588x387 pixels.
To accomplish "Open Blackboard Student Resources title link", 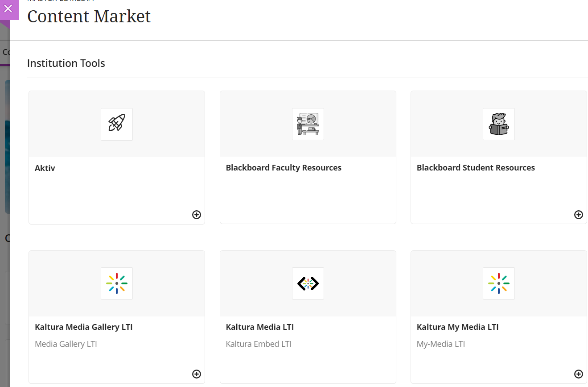I will pos(476,168).
